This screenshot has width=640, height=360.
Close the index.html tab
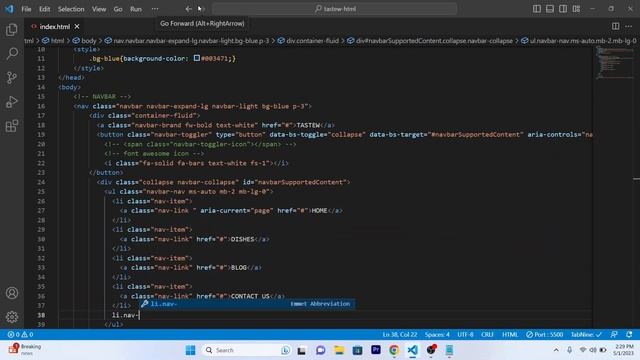pyautogui.click(x=77, y=27)
